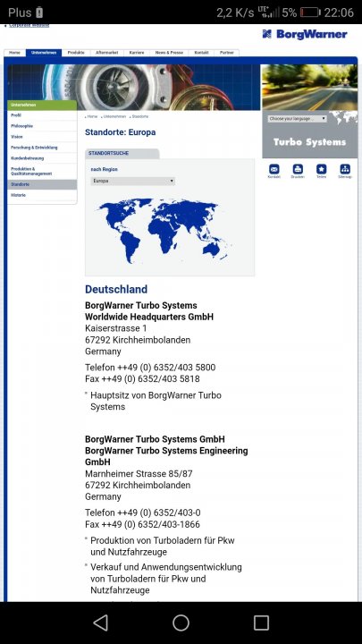Tap the Android back button
Screen dimensions: 362x644
100,623
